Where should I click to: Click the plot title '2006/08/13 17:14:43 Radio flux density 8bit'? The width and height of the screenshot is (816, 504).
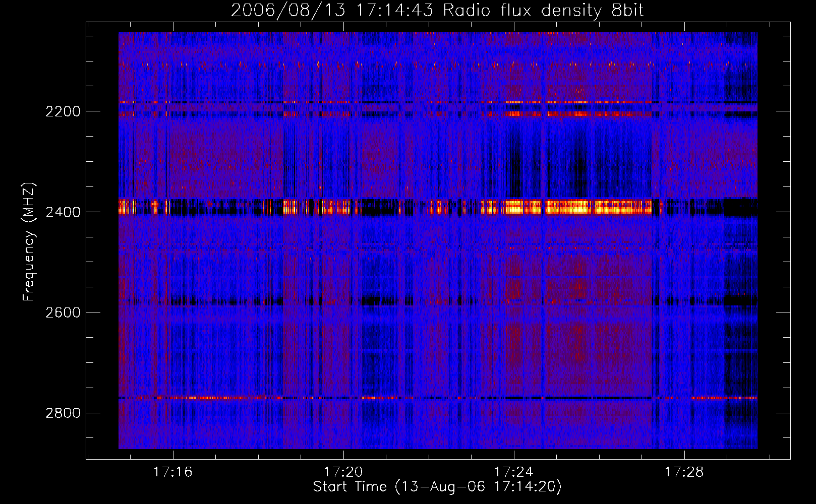[x=437, y=10]
